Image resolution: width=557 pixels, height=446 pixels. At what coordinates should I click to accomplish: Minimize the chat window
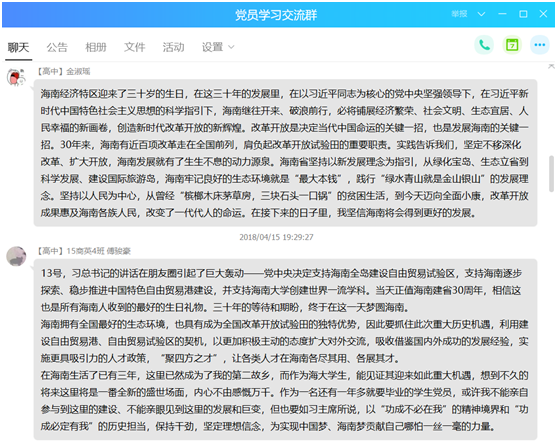(502, 14)
